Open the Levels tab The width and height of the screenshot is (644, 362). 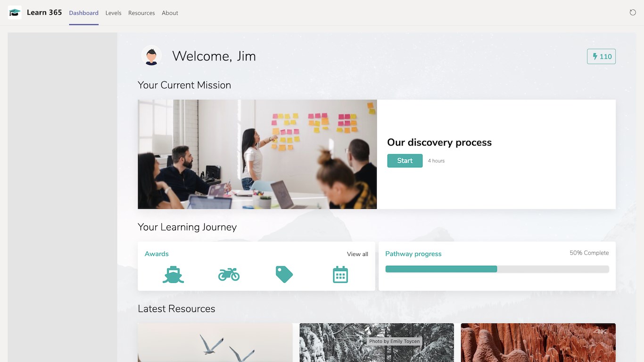point(114,13)
